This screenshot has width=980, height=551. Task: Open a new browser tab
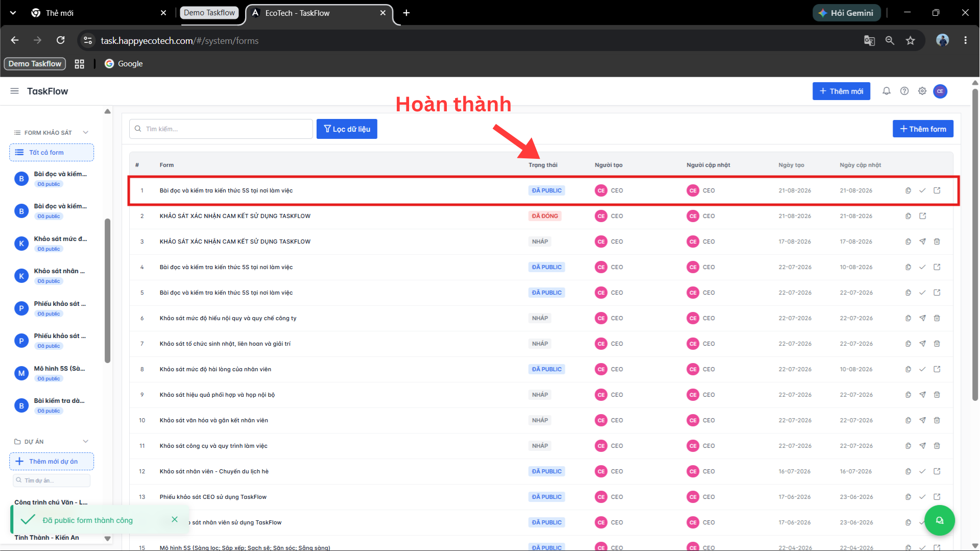pyautogui.click(x=407, y=13)
